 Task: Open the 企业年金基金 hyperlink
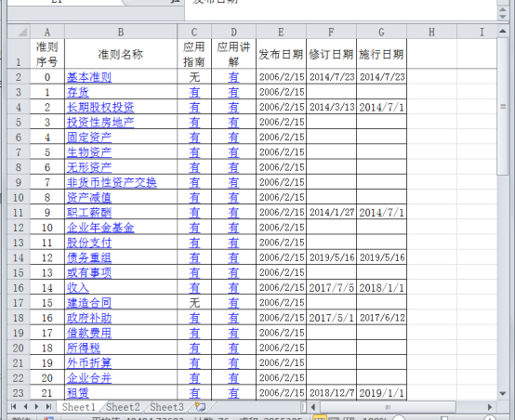point(100,228)
